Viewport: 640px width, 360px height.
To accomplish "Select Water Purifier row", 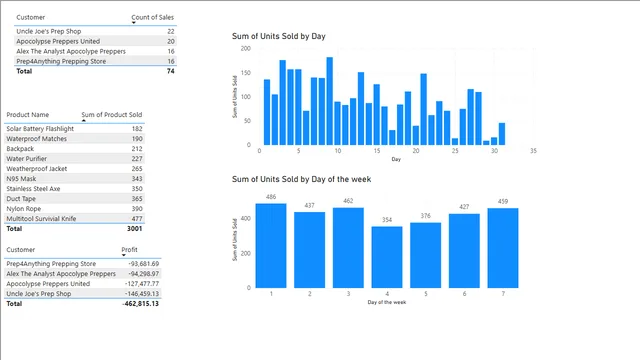I will [x=75, y=159].
